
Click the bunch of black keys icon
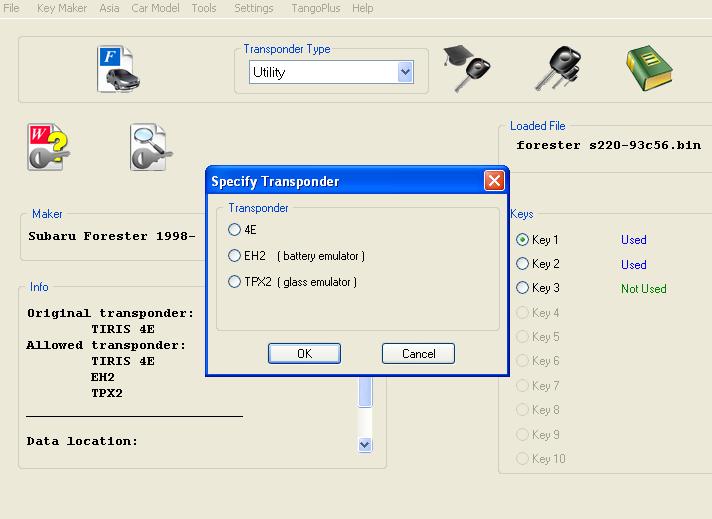click(558, 68)
